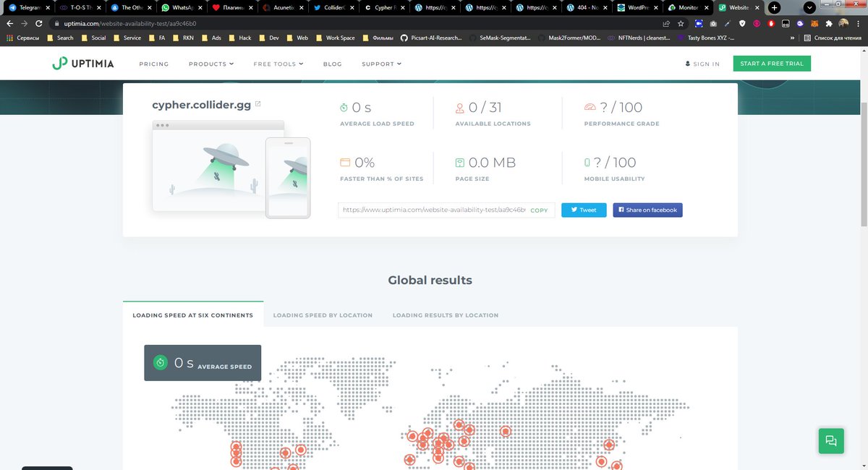868x470 pixels.
Task: Open the live chat widget
Action: (831, 440)
